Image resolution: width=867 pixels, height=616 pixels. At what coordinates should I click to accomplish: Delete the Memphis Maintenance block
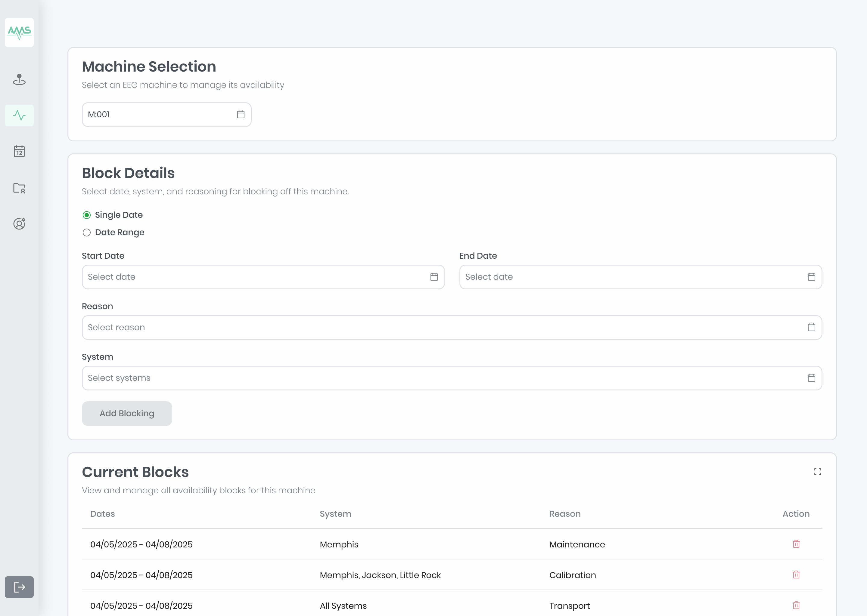pyautogui.click(x=796, y=544)
